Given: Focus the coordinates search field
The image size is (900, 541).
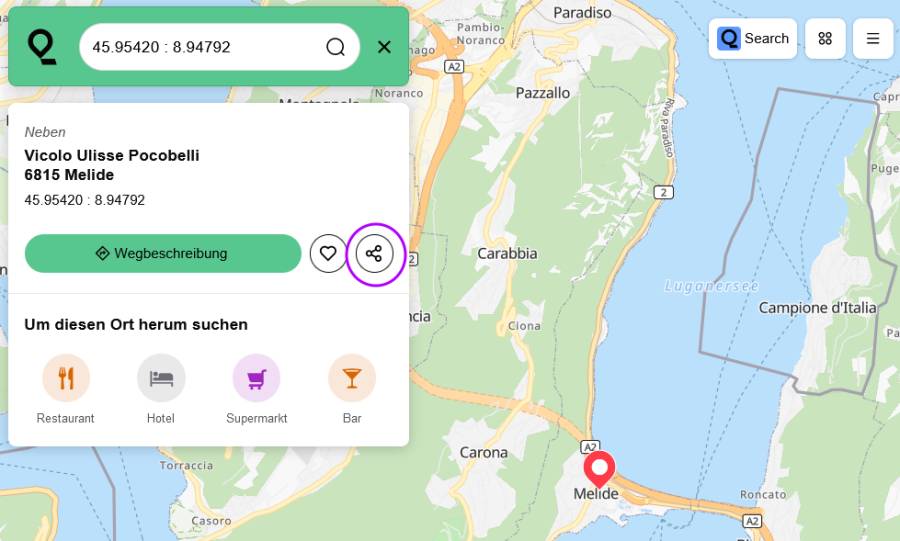Looking at the screenshot, I should (204, 47).
